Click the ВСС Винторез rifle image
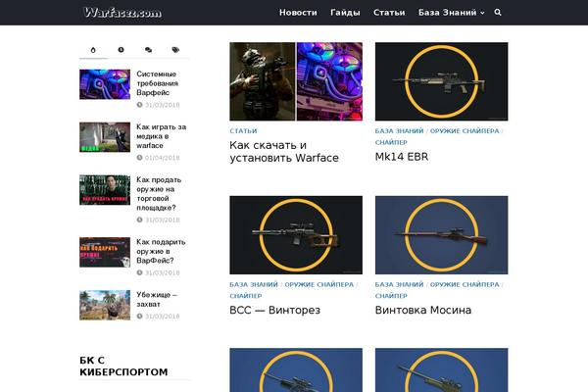 pyautogui.click(x=296, y=235)
